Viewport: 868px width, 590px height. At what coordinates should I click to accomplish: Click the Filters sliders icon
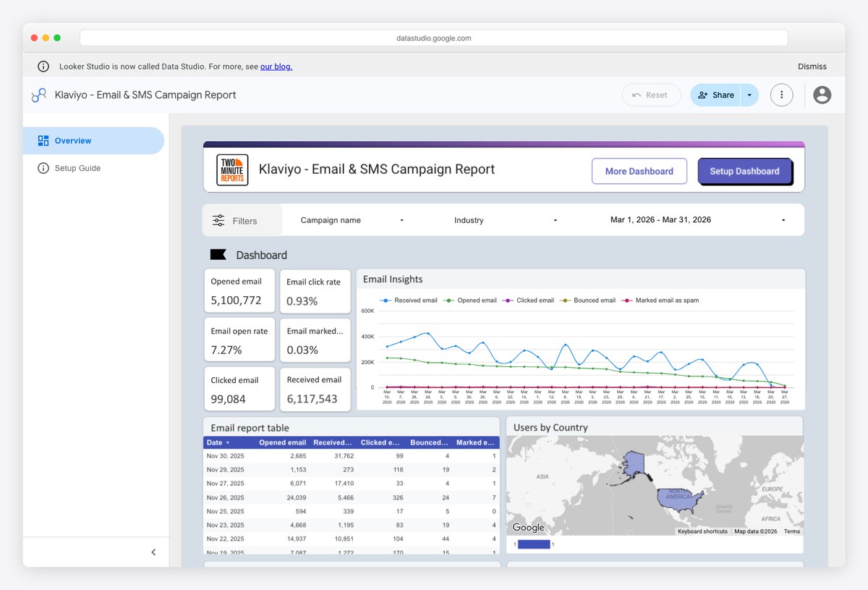click(218, 221)
